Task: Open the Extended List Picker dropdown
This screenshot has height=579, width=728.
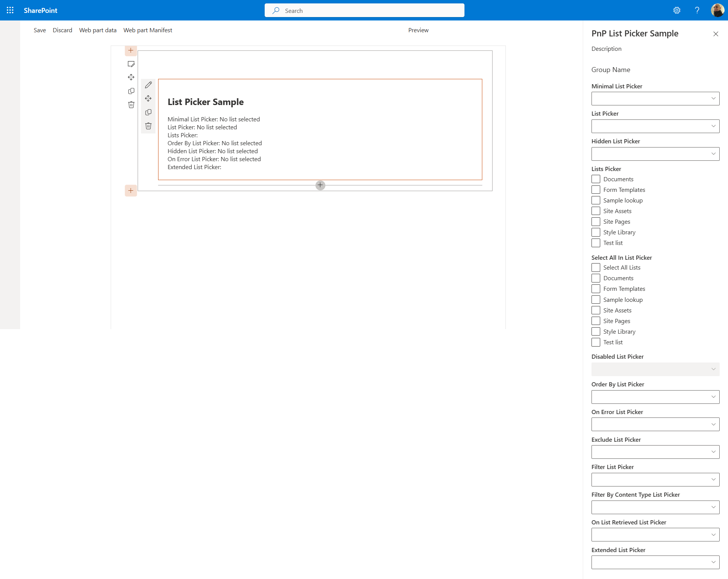Action: click(x=655, y=562)
